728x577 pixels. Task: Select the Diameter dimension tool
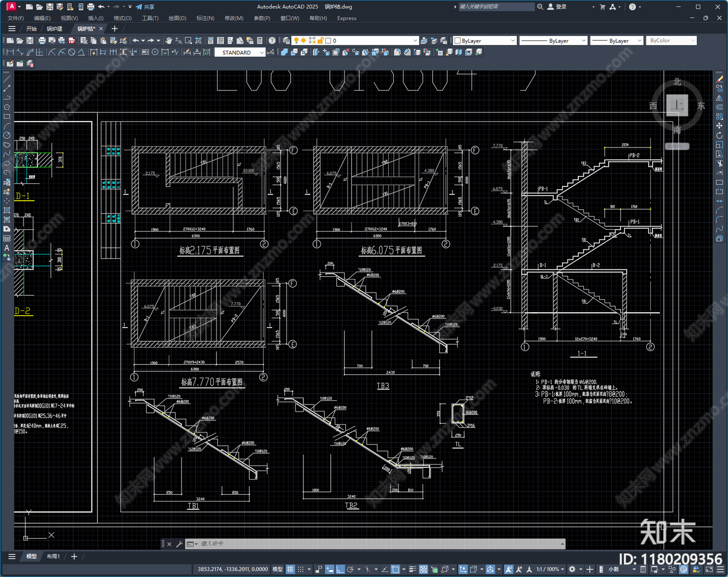coord(71,52)
